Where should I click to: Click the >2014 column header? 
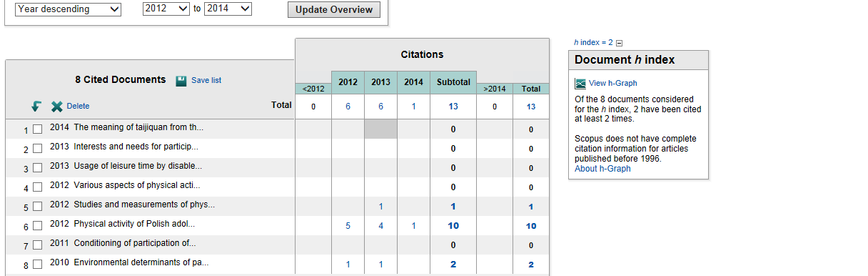pyautogui.click(x=495, y=89)
